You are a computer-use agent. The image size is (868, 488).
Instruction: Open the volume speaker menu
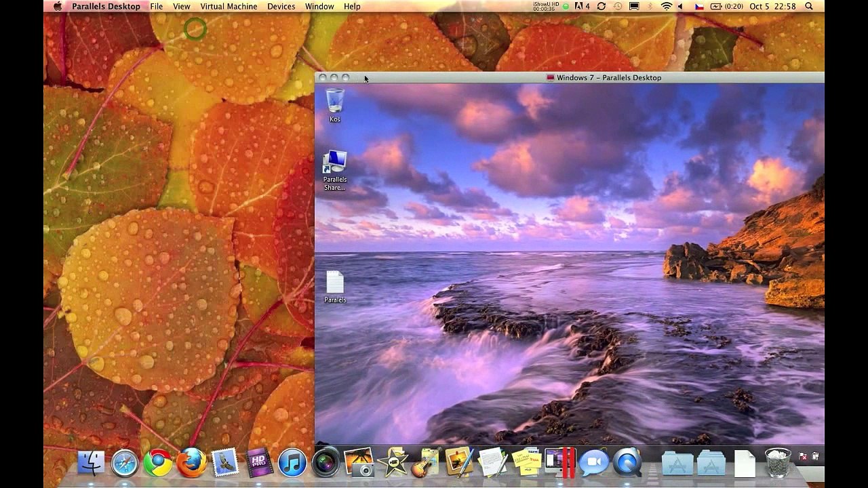[680, 6]
